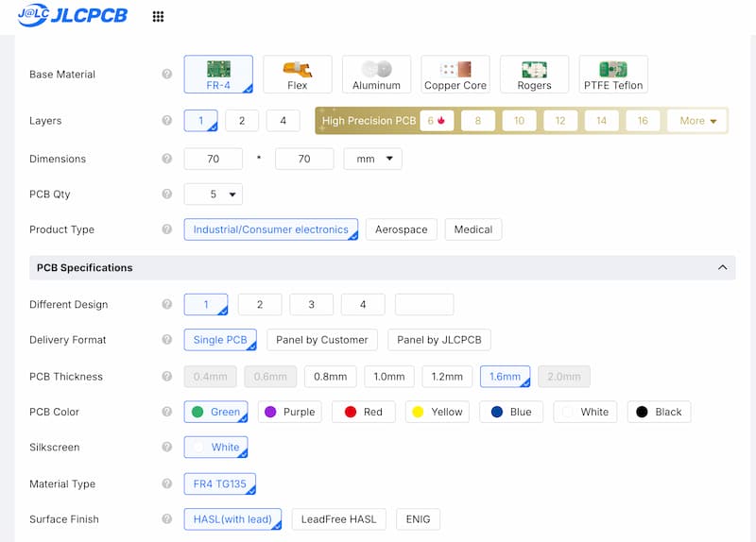Select 1.0mm PCB thickness
This screenshot has height=542, width=756.
(389, 376)
